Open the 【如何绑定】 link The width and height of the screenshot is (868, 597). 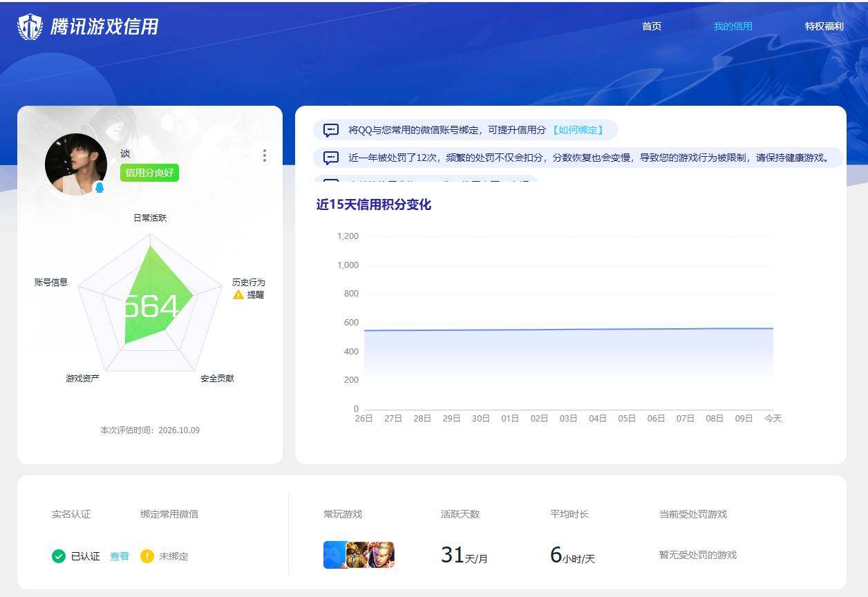tap(577, 130)
